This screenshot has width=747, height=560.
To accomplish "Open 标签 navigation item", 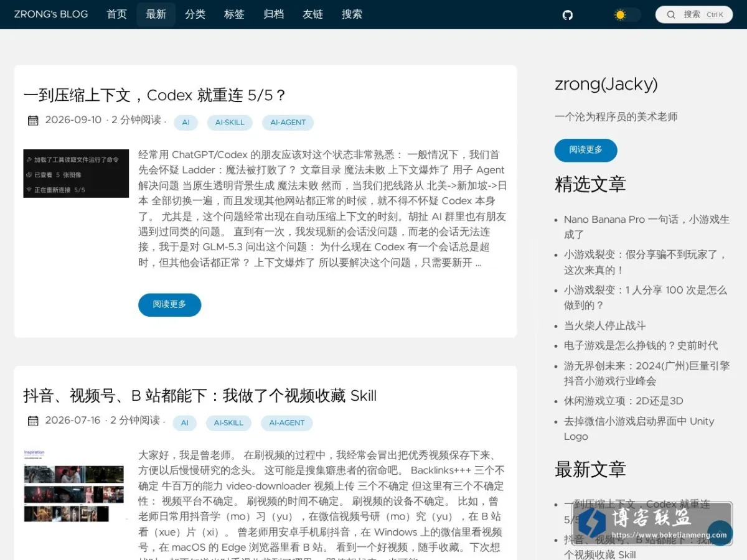I will tap(235, 14).
